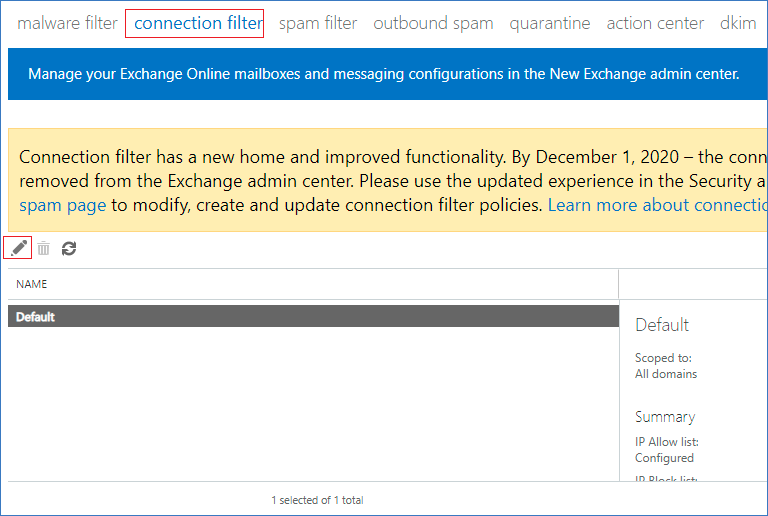The height and width of the screenshot is (516, 768).
Task: Click the trash can delete icon
Action: 44,248
